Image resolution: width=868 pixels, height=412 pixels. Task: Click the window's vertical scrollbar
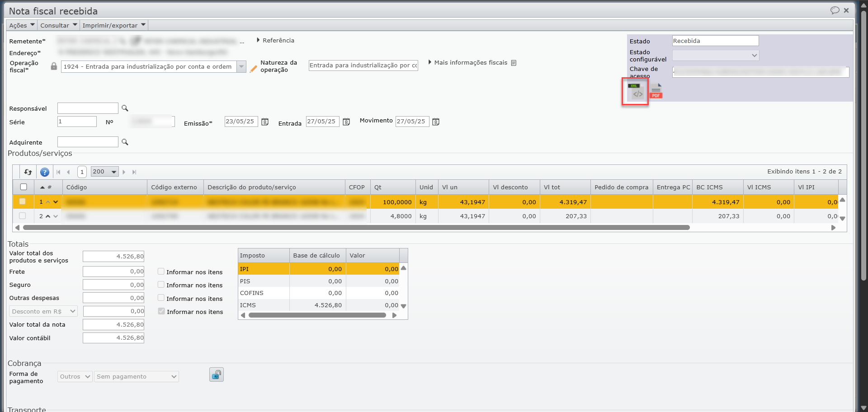pos(863,145)
